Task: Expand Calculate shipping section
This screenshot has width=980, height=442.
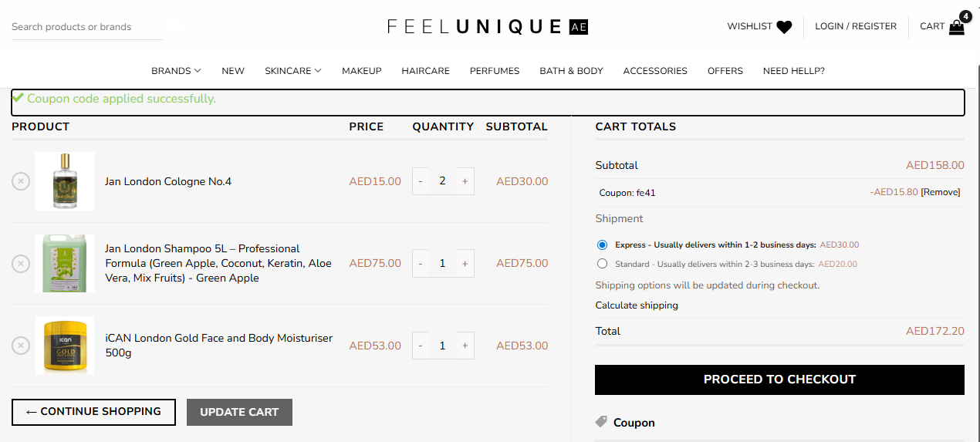Action: (637, 305)
